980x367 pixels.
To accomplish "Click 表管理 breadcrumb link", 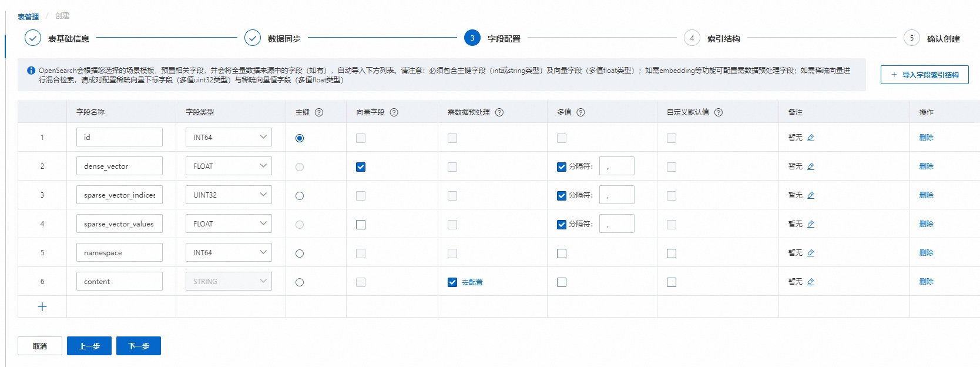I will (28, 16).
